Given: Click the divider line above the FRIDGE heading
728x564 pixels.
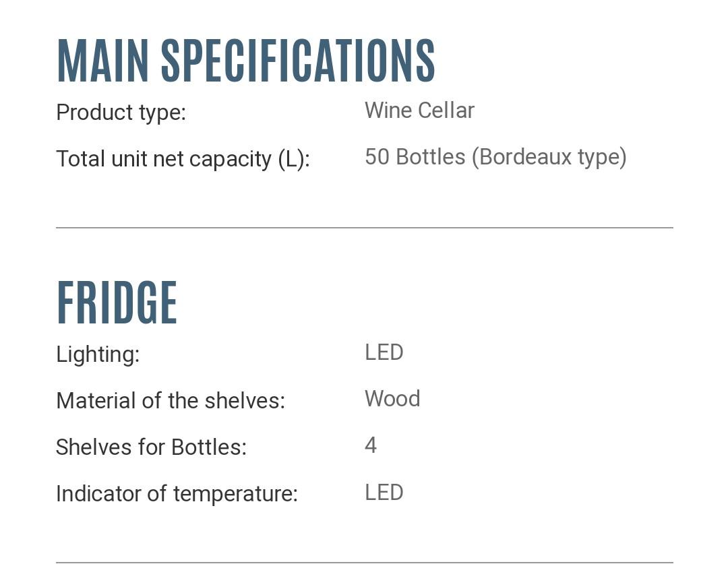Looking at the screenshot, I should tap(364, 228).
